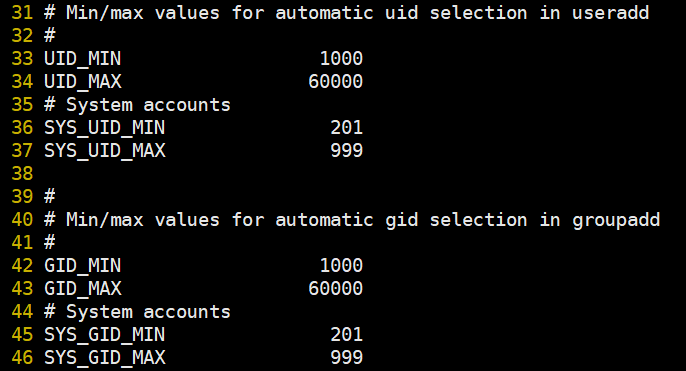This screenshot has width=686, height=371.
Task: Click the System accounts comment on line 44
Action: click(x=137, y=312)
